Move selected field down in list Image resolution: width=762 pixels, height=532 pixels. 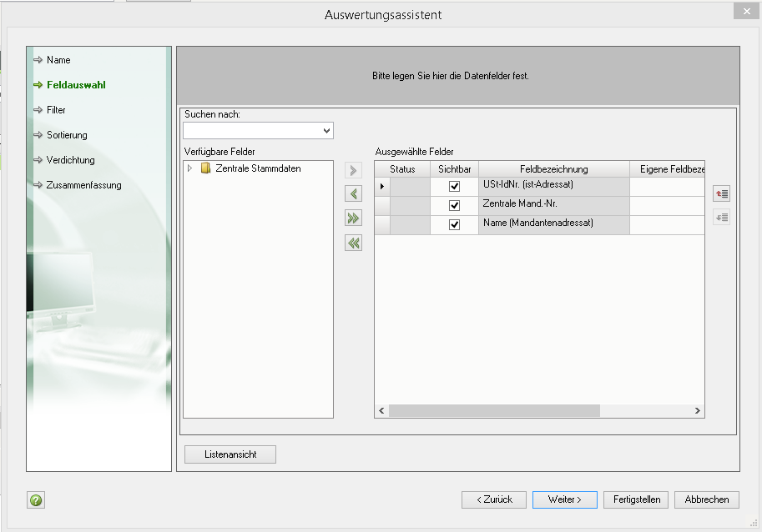click(x=722, y=218)
